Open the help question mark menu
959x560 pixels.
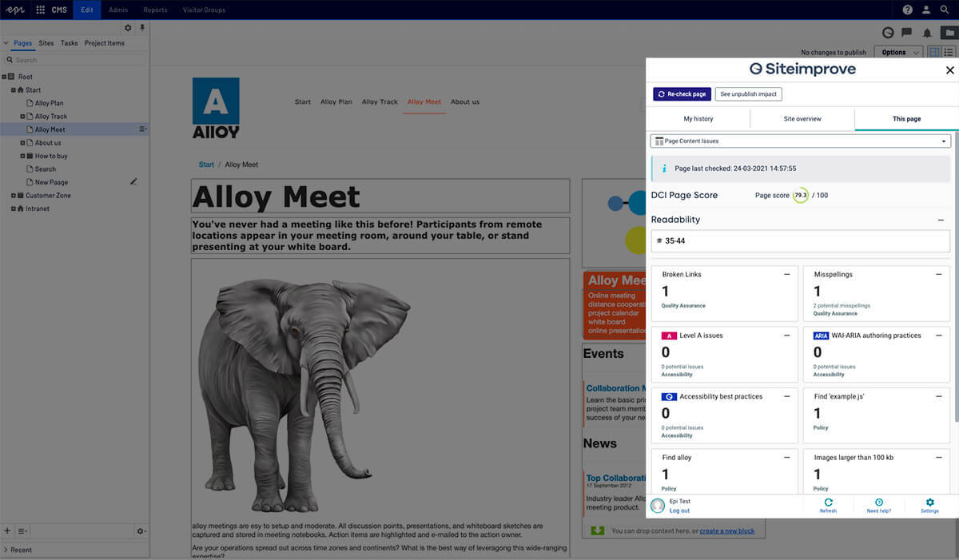click(908, 10)
